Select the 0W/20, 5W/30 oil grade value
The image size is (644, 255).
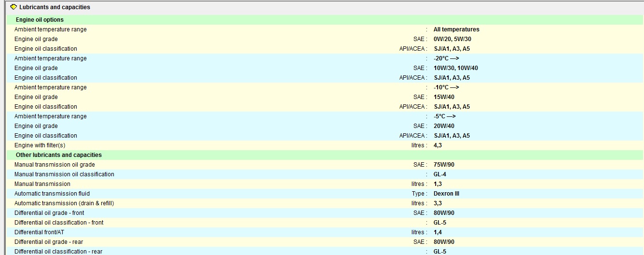pos(452,39)
